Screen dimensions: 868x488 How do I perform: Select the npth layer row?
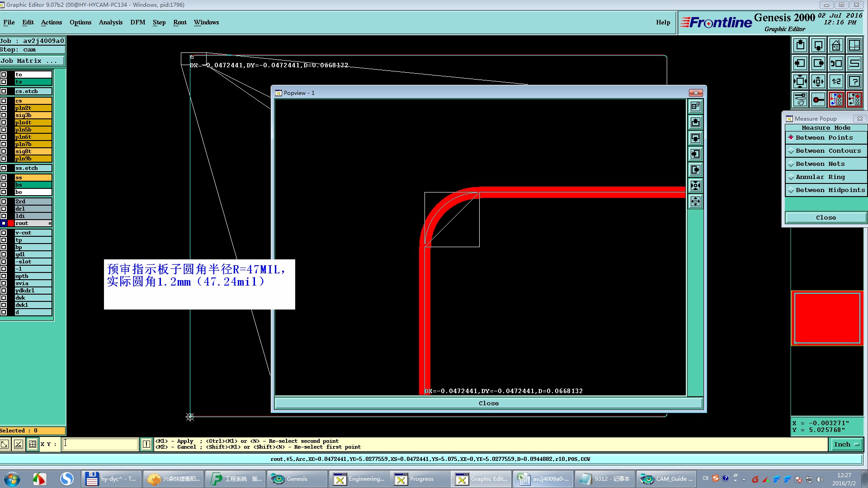33,276
